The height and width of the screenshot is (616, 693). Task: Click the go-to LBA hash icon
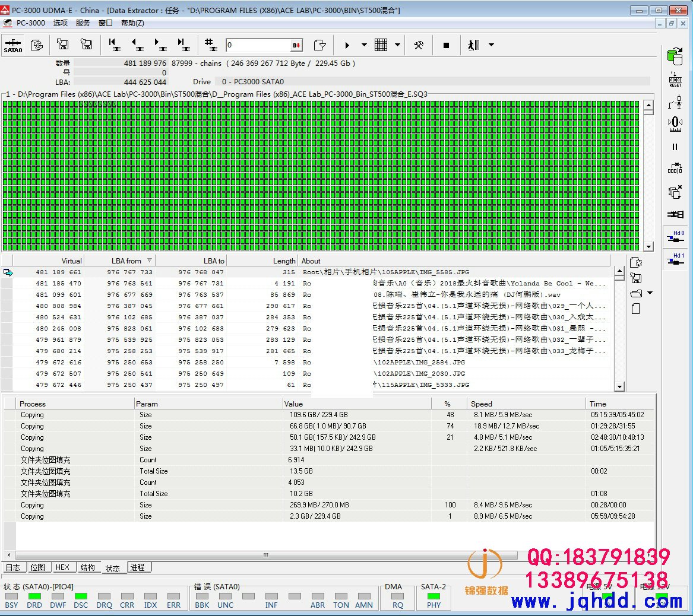click(x=210, y=45)
